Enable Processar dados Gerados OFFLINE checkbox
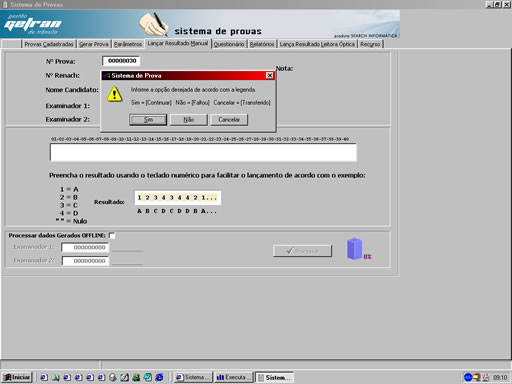512x384 pixels. click(112, 236)
